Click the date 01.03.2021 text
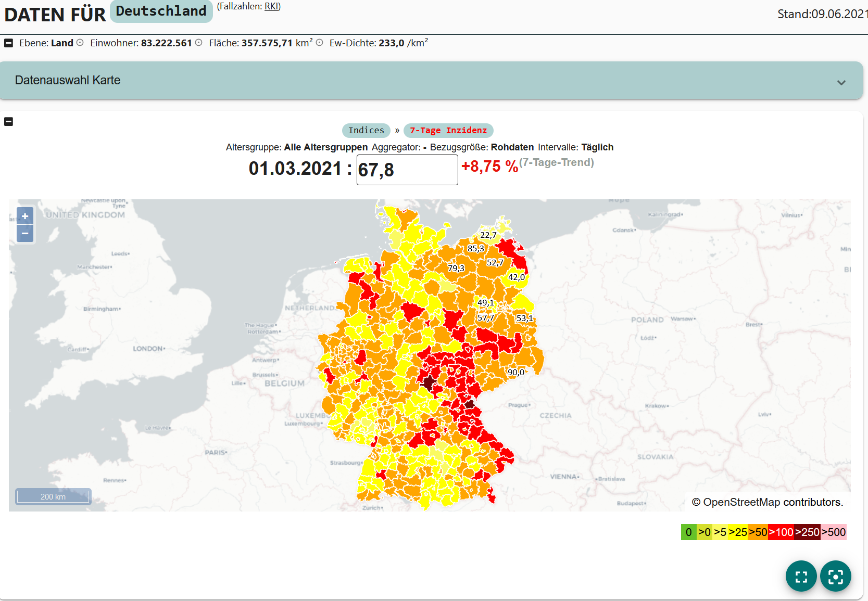 pyautogui.click(x=295, y=169)
